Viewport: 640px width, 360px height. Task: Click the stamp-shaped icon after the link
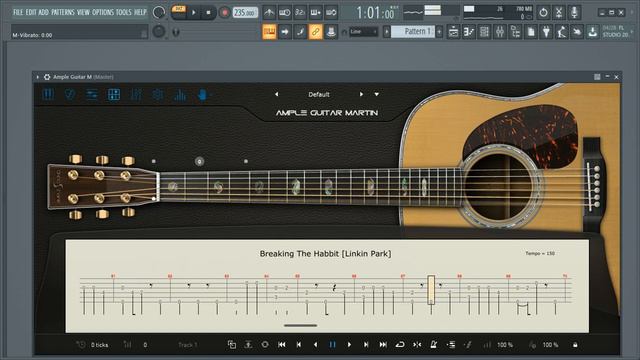[x=331, y=31]
